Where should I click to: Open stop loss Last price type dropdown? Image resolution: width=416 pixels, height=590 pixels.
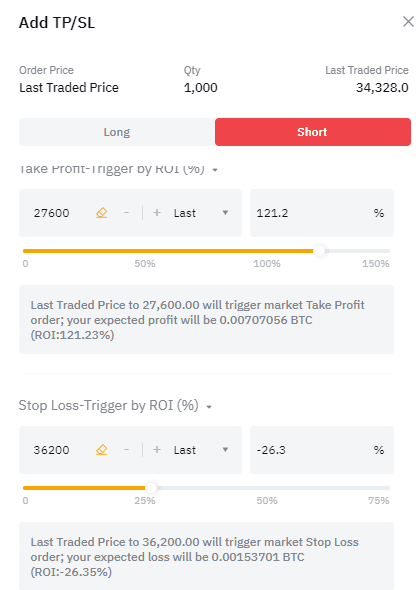pyautogui.click(x=201, y=450)
